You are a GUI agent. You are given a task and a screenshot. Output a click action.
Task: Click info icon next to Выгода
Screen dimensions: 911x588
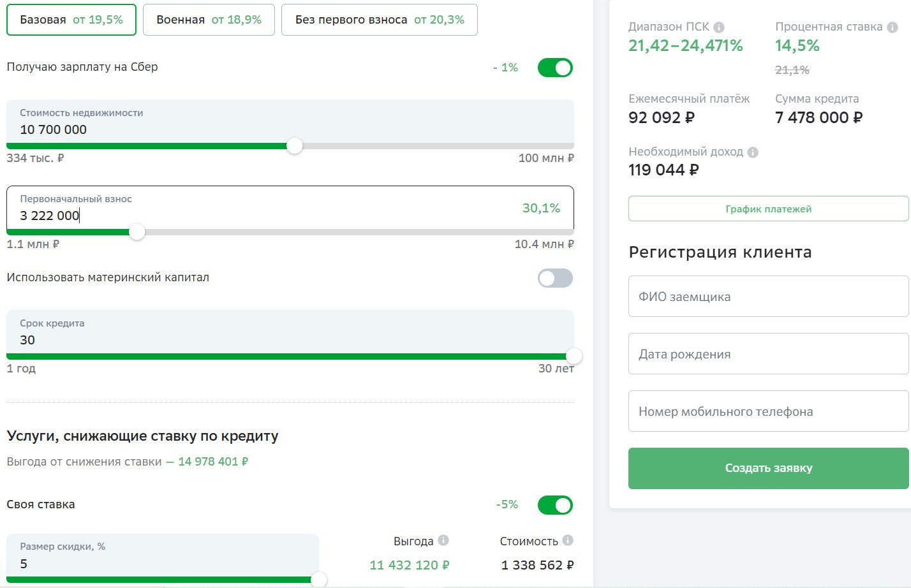443,541
